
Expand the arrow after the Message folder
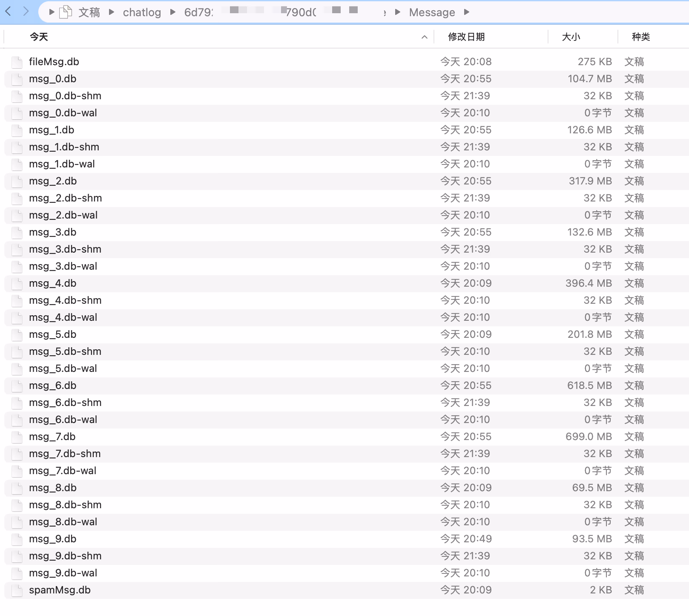[466, 12]
